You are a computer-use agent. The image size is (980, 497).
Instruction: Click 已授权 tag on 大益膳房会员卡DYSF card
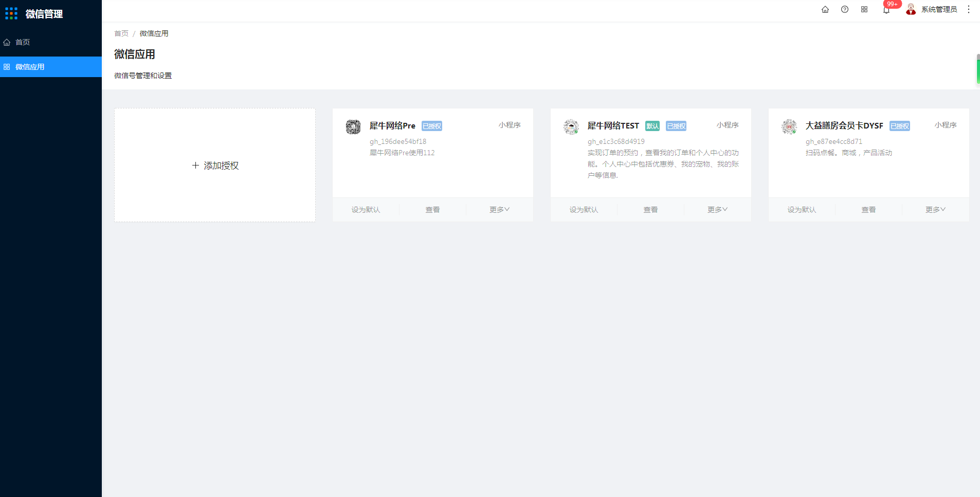tap(900, 126)
